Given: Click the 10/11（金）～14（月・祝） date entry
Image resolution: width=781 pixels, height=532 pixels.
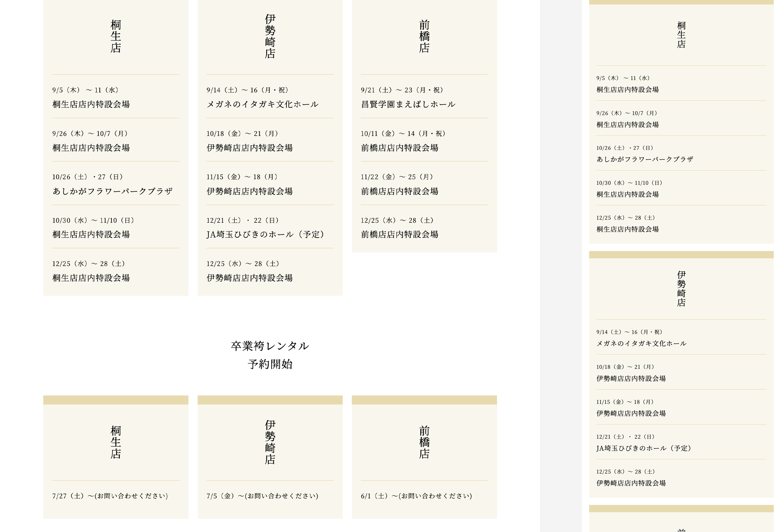Looking at the screenshot, I should [403, 134].
